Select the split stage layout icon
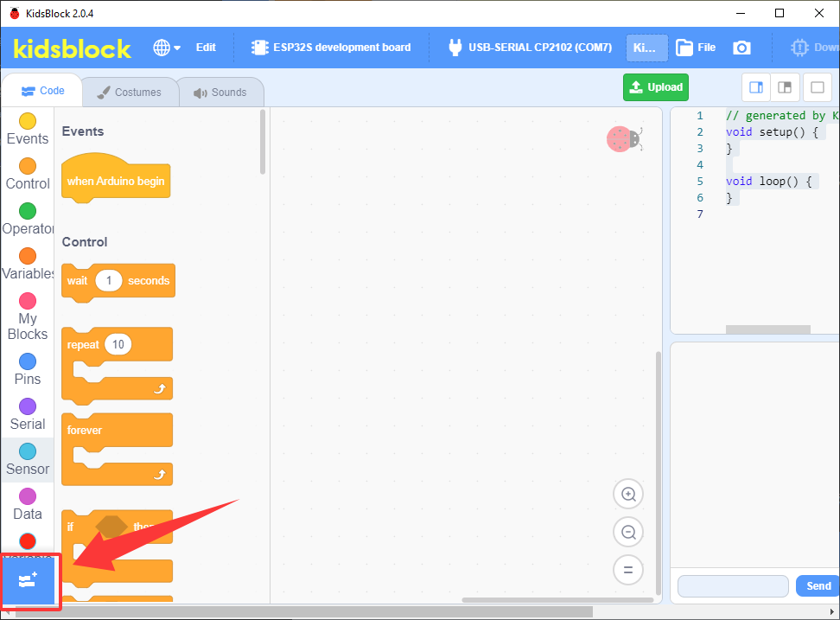 (x=785, y=87)
